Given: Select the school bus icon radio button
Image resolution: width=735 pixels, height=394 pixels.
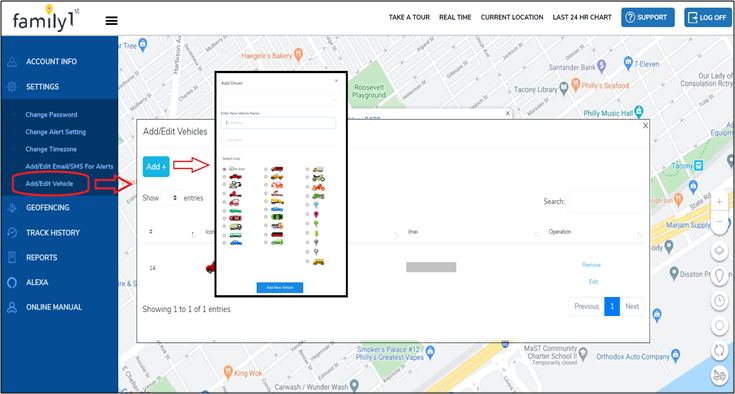Looking at the screenshot, I should click(x=308, y=261).
